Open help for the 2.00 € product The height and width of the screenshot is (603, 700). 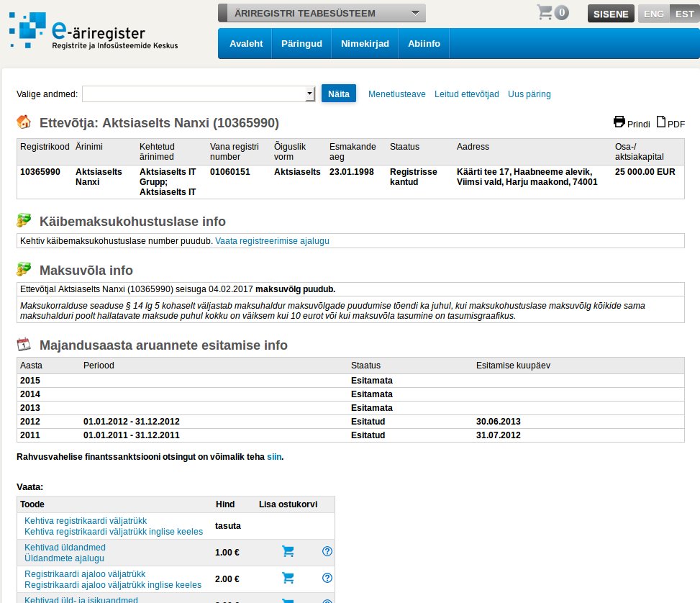point(327,579)
